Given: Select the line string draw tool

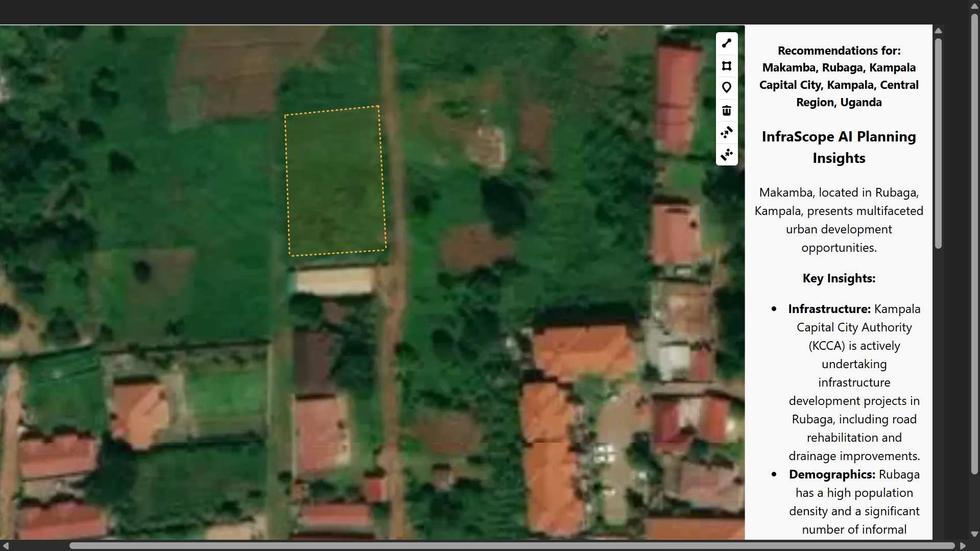Looking at the screenshot, I should pos(727,43).
